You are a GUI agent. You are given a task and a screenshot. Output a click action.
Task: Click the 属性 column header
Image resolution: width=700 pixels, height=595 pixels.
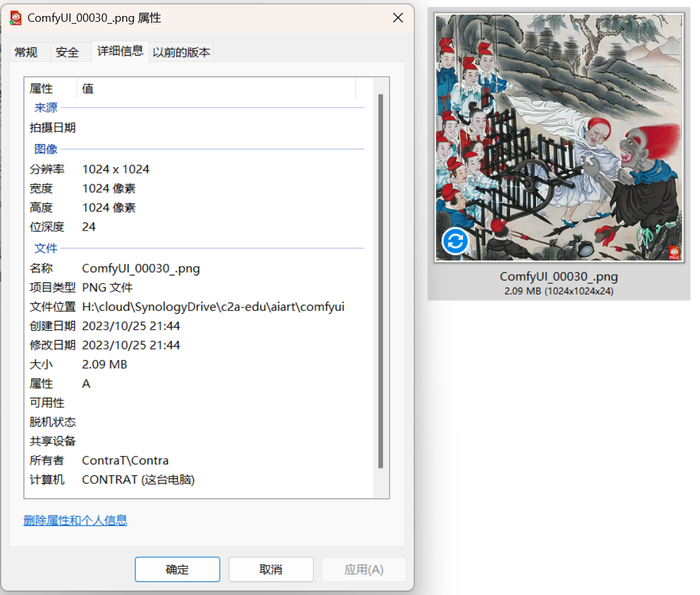coord(42,88)
